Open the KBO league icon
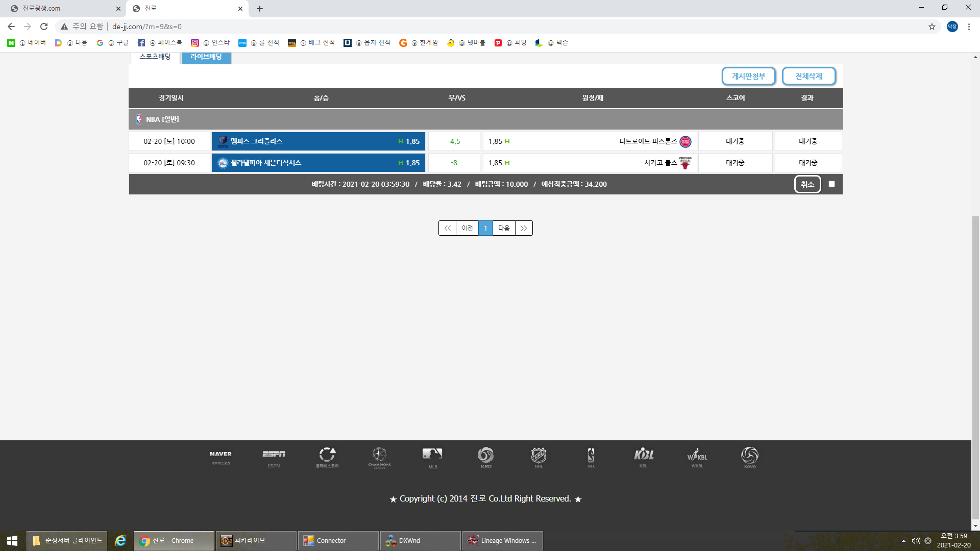The width and height of the screenshot is (980, 551). tap(485, 457)
